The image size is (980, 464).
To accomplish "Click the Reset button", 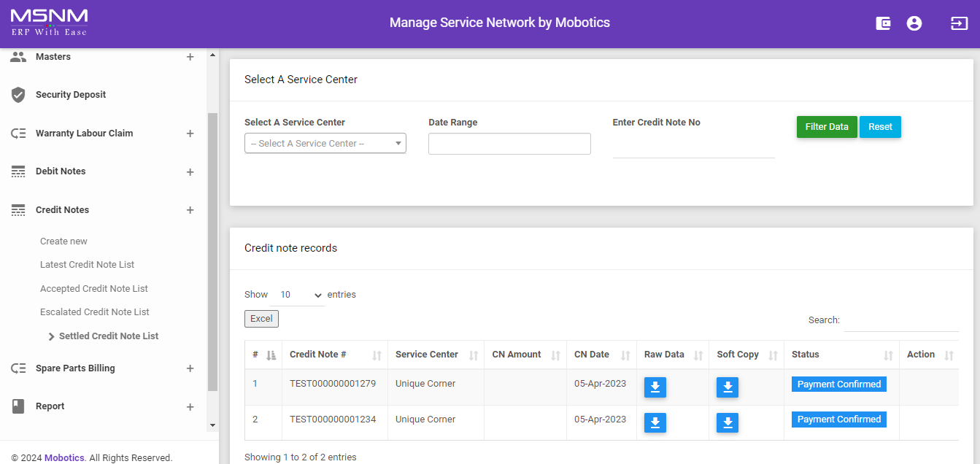I will tap(880, 127).
